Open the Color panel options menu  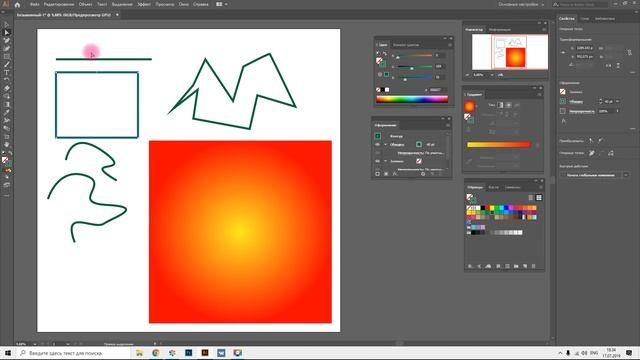tap(450, 45)
